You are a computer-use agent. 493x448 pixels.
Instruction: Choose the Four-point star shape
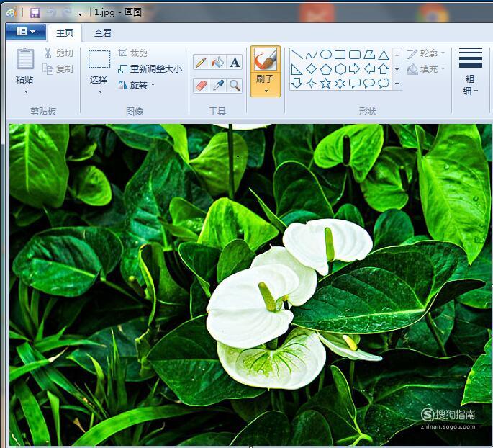[x=311, y=83]
